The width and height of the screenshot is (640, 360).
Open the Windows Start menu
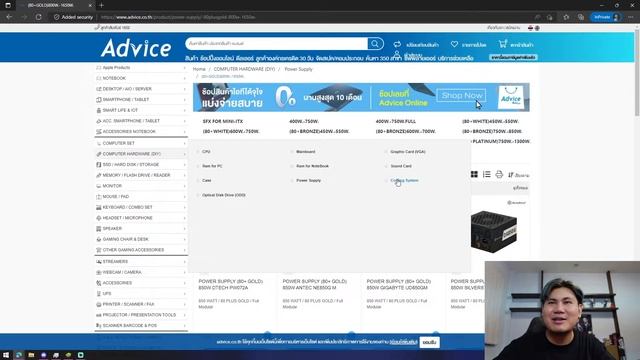click(6, 355)
